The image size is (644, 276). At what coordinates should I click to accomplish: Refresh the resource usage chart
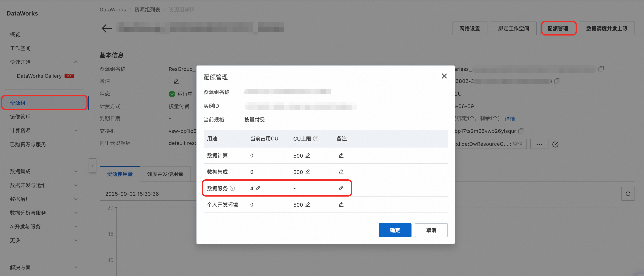click(628, 194)
